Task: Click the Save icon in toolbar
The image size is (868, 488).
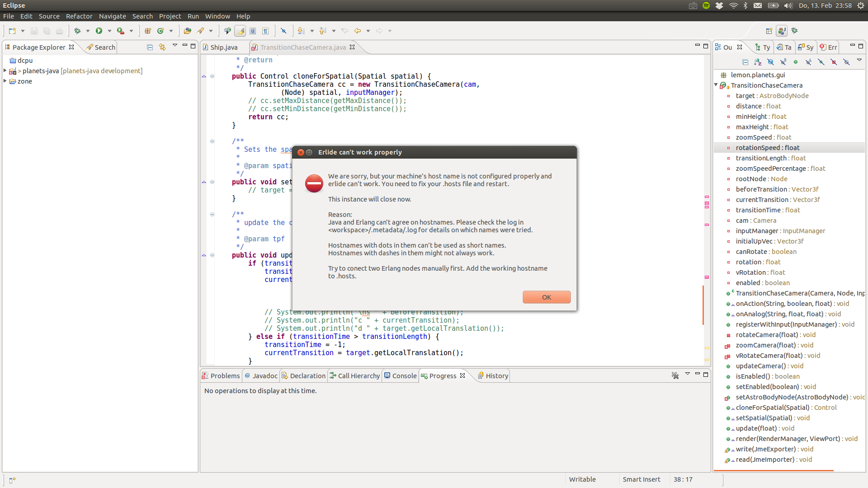Action: pos(33,30)
